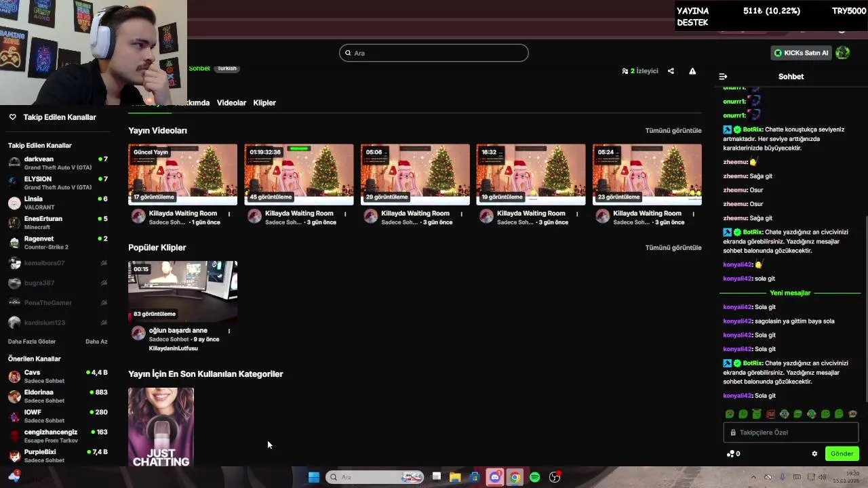Open darkvean channel avatar

pos(14,163)
